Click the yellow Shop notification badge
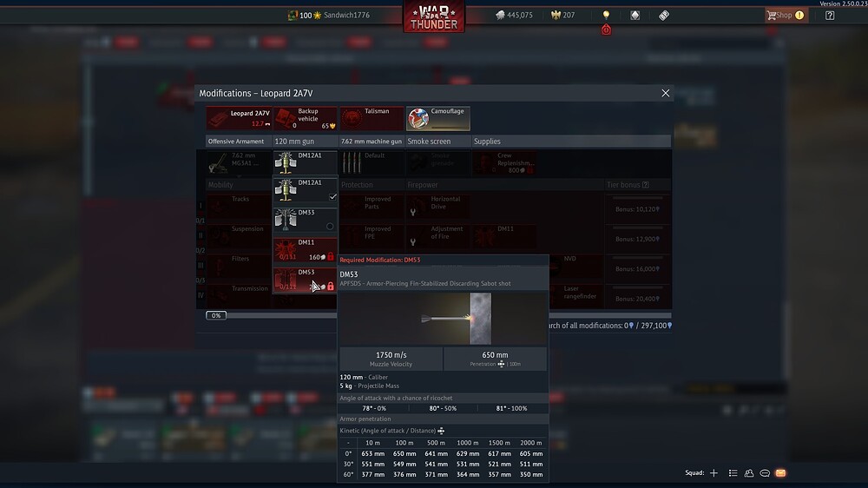Image resolution: width=868 pixels, height=488 pixels. (799, 15)
